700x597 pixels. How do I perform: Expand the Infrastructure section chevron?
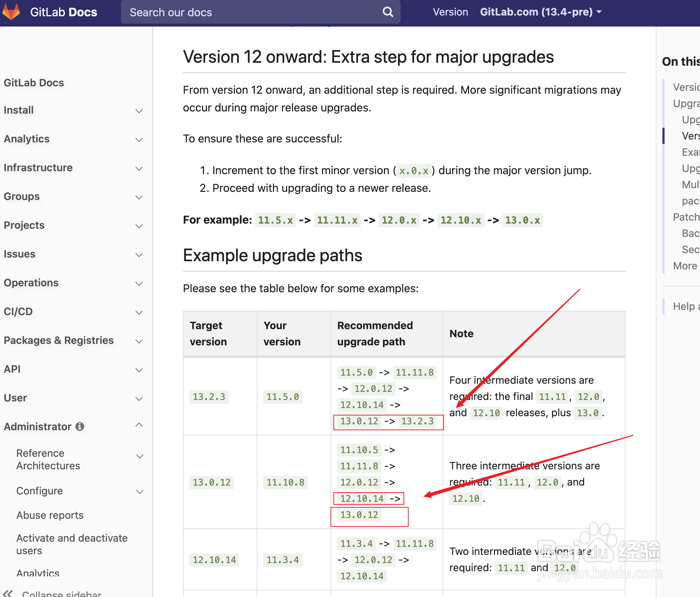(139, 168)
